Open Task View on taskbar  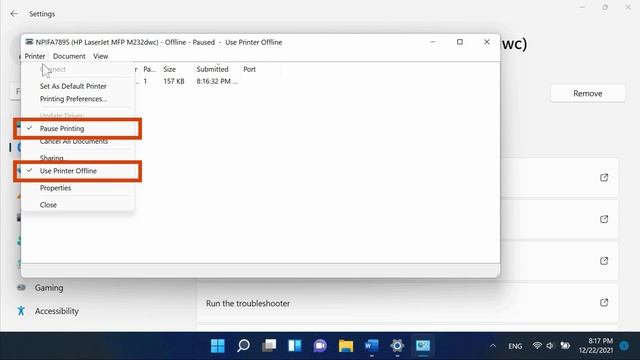(269, 346)
